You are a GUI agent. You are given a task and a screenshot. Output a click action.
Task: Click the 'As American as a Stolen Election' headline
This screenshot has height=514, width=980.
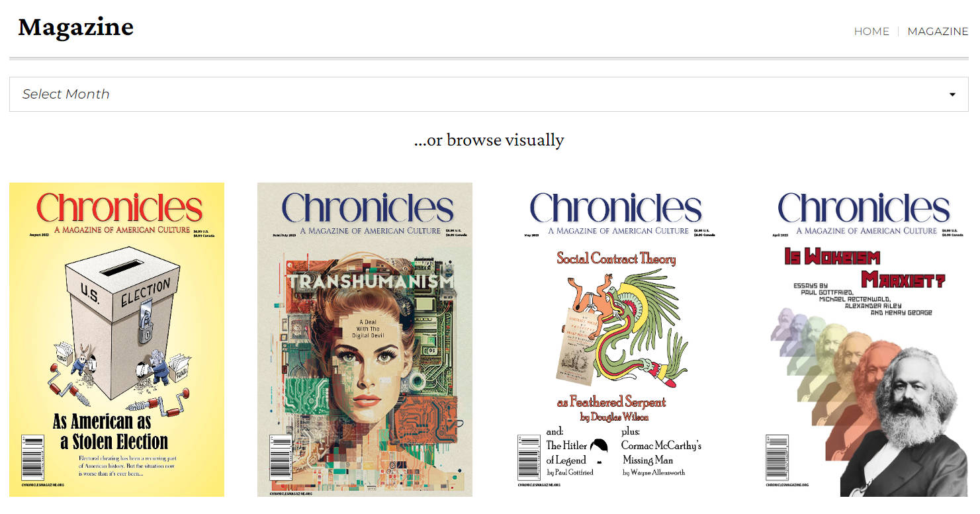tap(111, 431)
